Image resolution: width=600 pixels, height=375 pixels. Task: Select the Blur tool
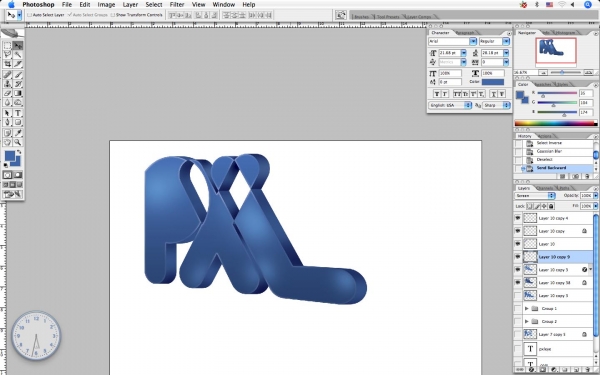click(x=7, y=102)
